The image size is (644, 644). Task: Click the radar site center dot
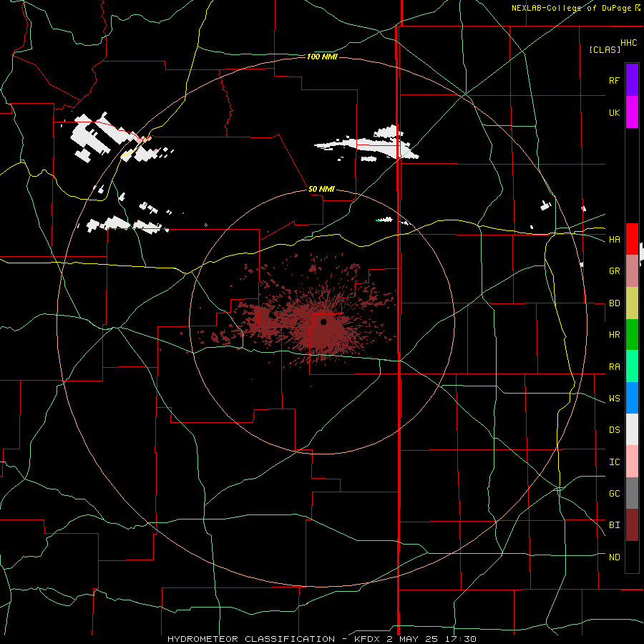click(323, 321)
